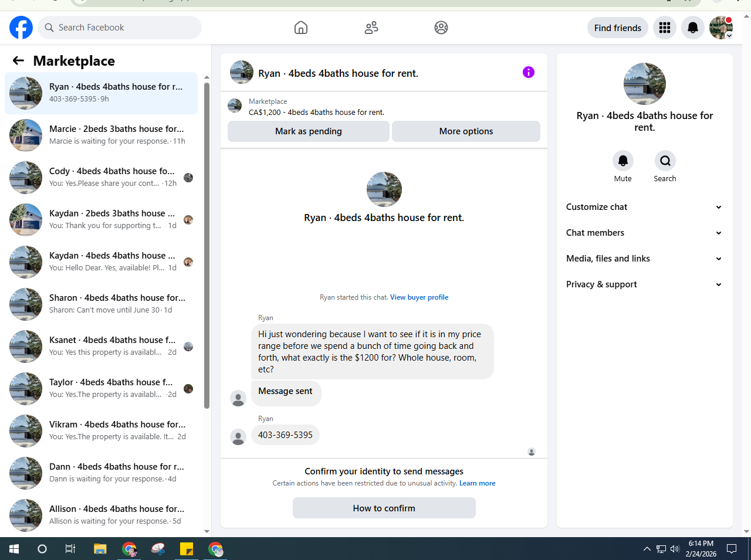Image resolution: width=751 pixels, height=560 pixels.
Task: Open Cody 4beds 4baths conversation
Action: 101,178
